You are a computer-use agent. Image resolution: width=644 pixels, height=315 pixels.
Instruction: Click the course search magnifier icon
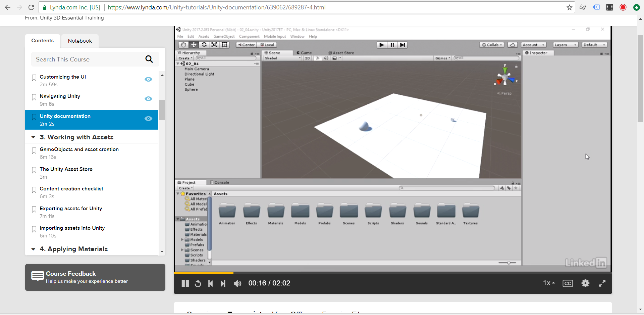(149, 59)
